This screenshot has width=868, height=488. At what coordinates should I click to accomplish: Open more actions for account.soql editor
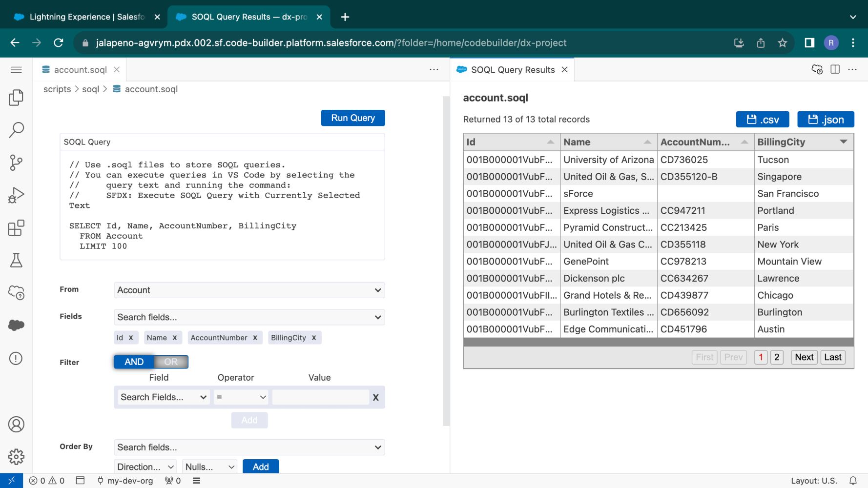click(x=434, y=69)
